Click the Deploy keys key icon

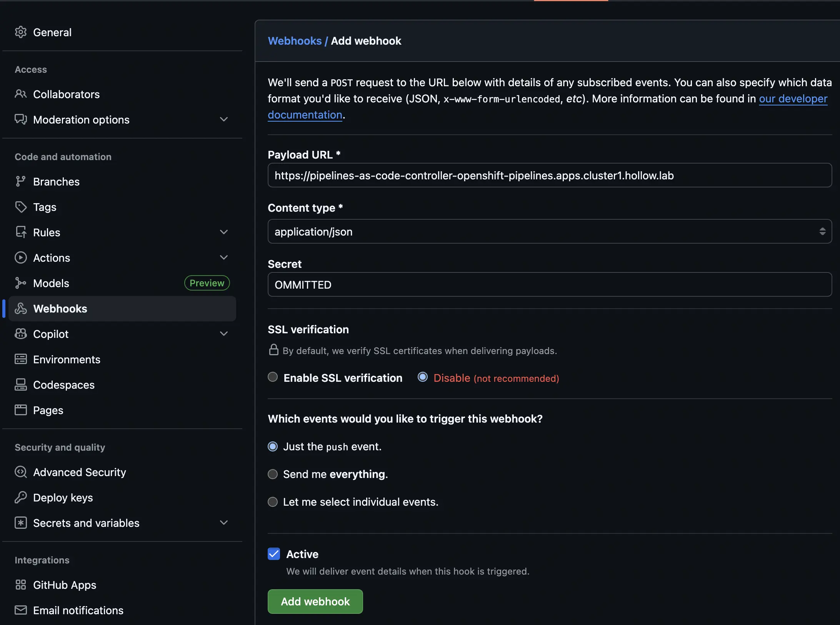click(x=21, y=497)
